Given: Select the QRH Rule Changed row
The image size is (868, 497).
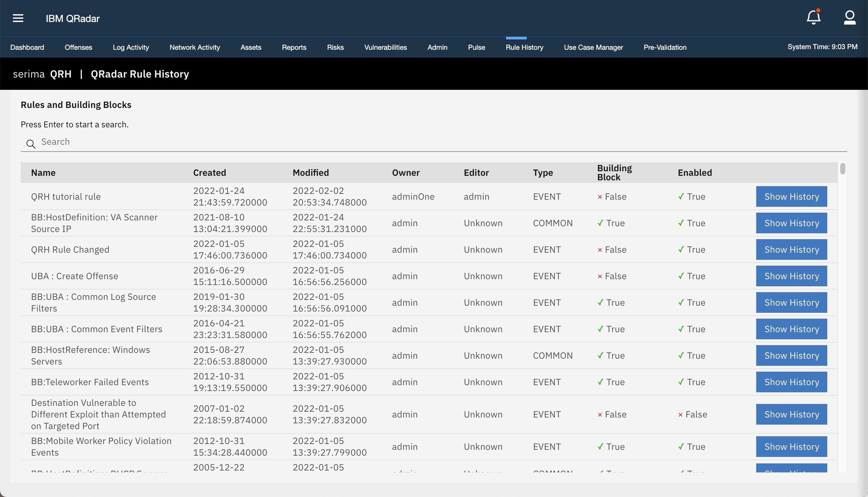Looking at the screenshot, I should pyautogui.click(x=70, y=249).
